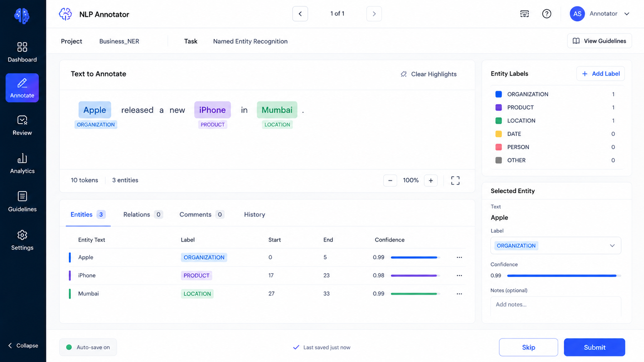Image resolution: width=644 pixels, height=362 pixels.
Task: Click the Clear Highlights eraser icon
Action: coord(403,74)
